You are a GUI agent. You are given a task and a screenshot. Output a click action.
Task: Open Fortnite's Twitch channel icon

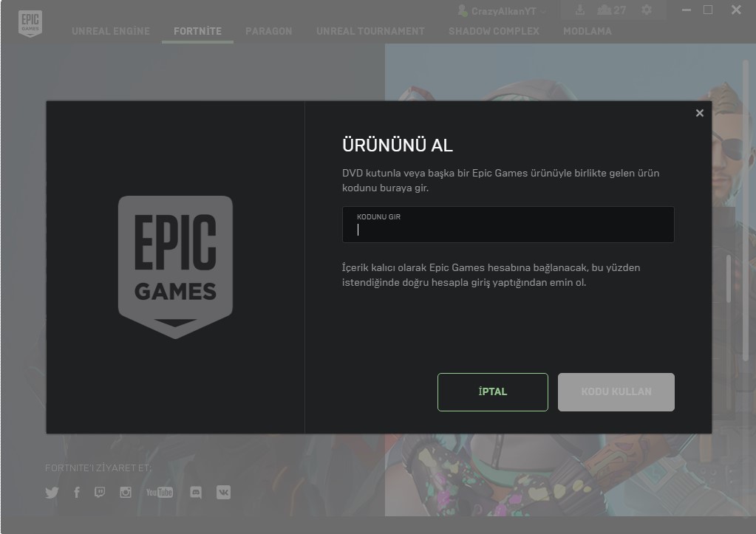(x=100, y=492)
